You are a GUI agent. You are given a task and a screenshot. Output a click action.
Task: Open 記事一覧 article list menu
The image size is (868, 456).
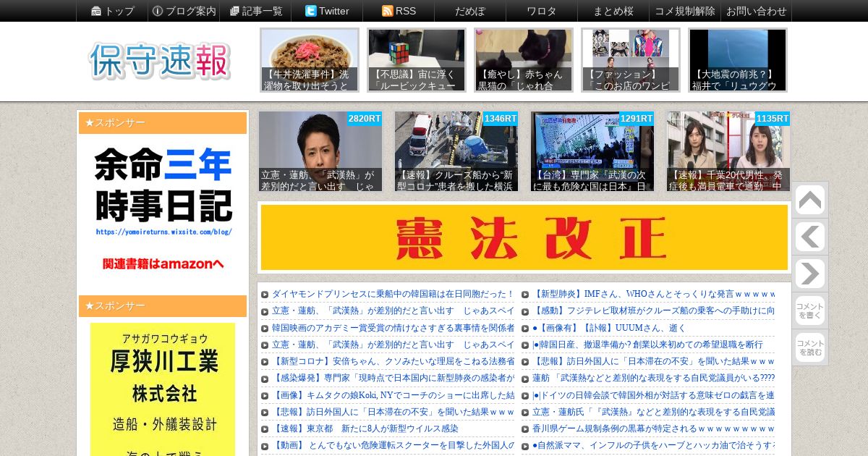point(255,11)
